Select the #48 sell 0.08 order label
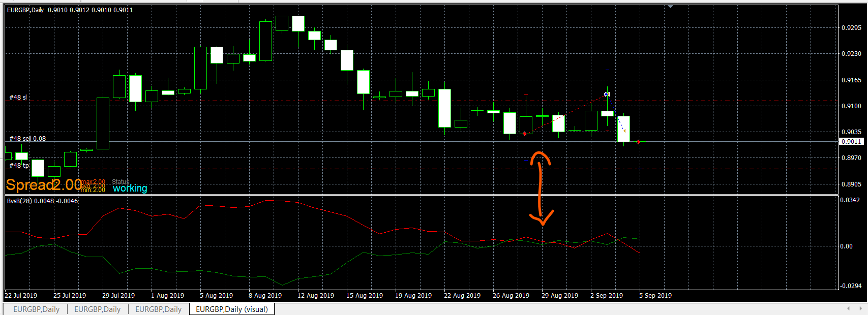The image size is (868, 315). [x=27, y=138]
